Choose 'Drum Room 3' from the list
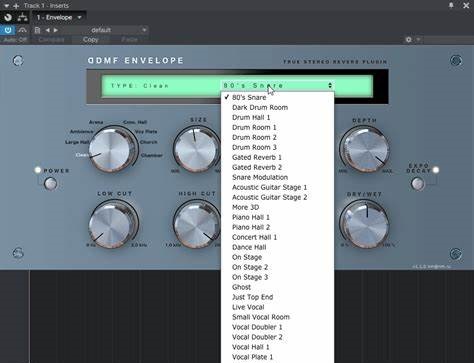This screenshot has width=474, height=363. point(277,148)
